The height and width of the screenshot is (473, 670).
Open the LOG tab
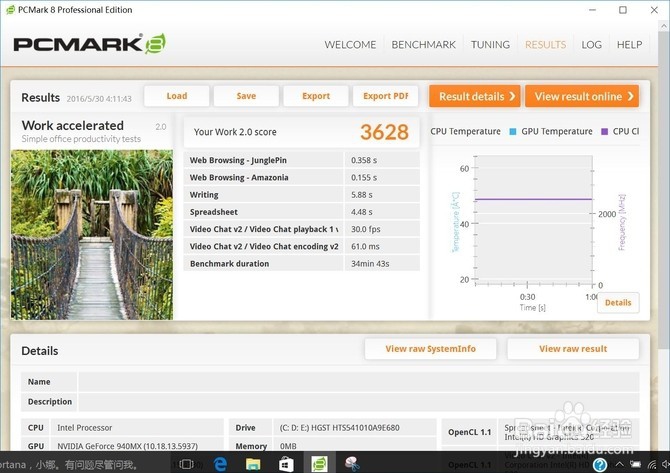591,44
